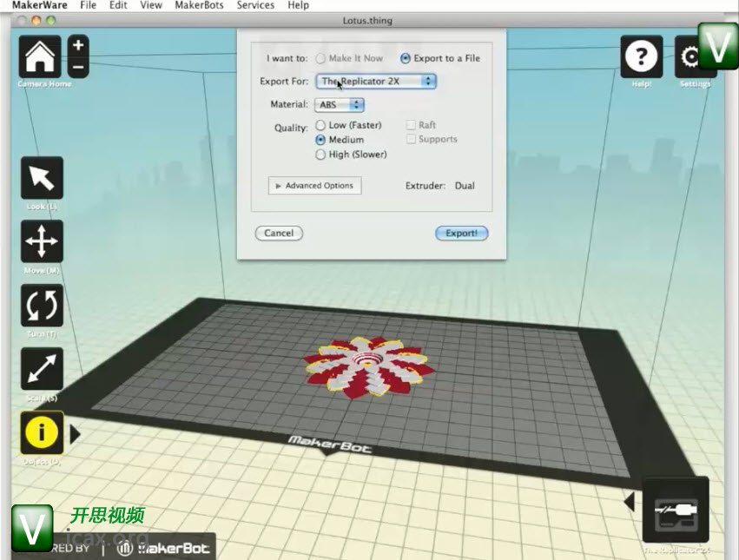Image resolution: width=739 pixels, height=560 pixels.
Task: Select High (Slower) quality option
Action: [x=321, y=155]
